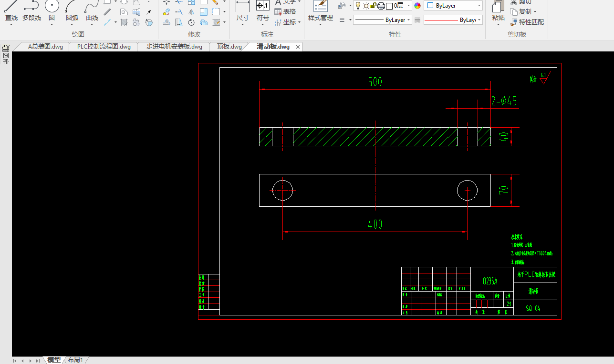The height and width of the screenshot is (364, 614).
Task: Click the mirror tool in the 修改 panel
Action: [191, 12]
